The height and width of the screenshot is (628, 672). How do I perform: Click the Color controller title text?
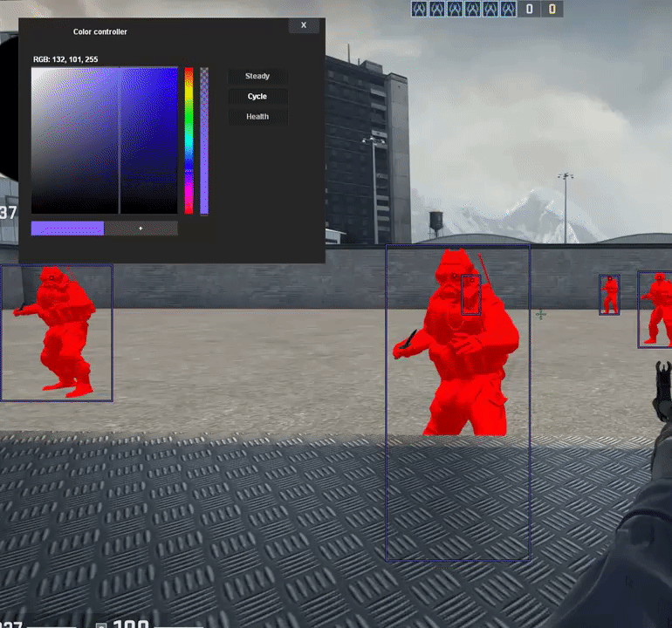click(x=99, y=31)
